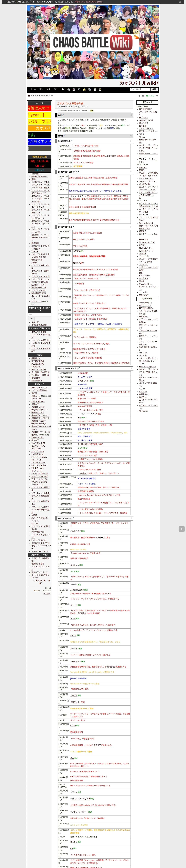This screenshot has width=186, height=868.
Task: Click the pencil edit icon beside 1900年代以前
Action: click(x=72, y=140)
